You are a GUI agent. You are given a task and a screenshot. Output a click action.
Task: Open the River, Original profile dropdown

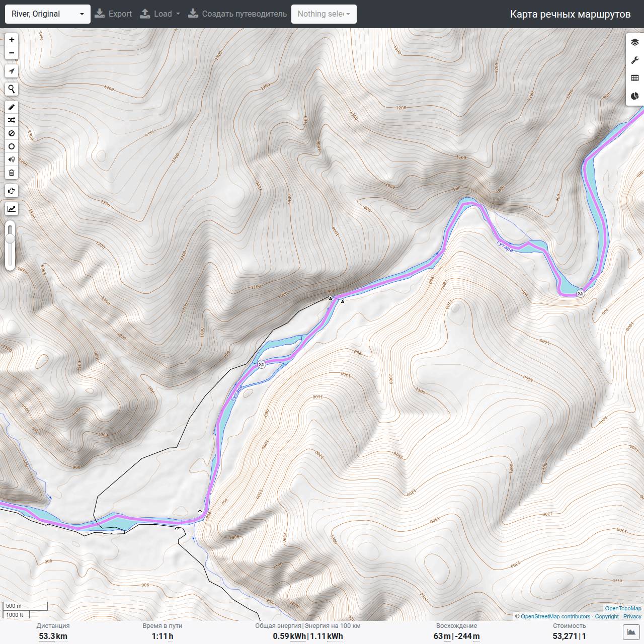tap(48, 14)
